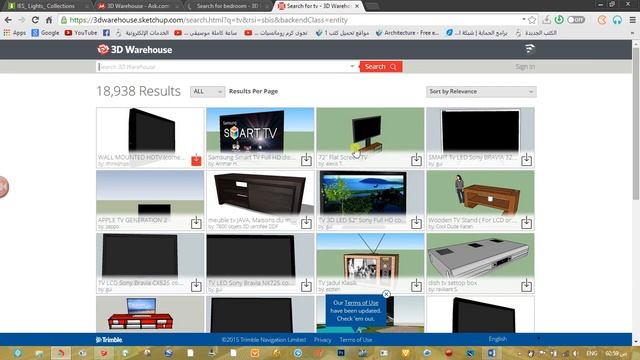Switch to the 3D Warehouse - Ask.com tab
This screenshot has height=360, width=640.
pyautogui.click(x=138, y=6)
